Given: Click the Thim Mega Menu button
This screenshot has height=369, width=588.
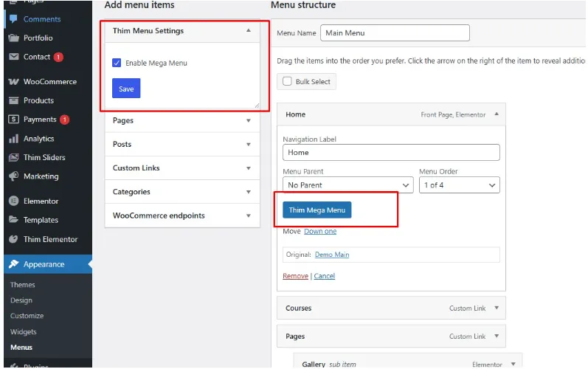Looking at the screenshot, I should (x=317, y=210).
